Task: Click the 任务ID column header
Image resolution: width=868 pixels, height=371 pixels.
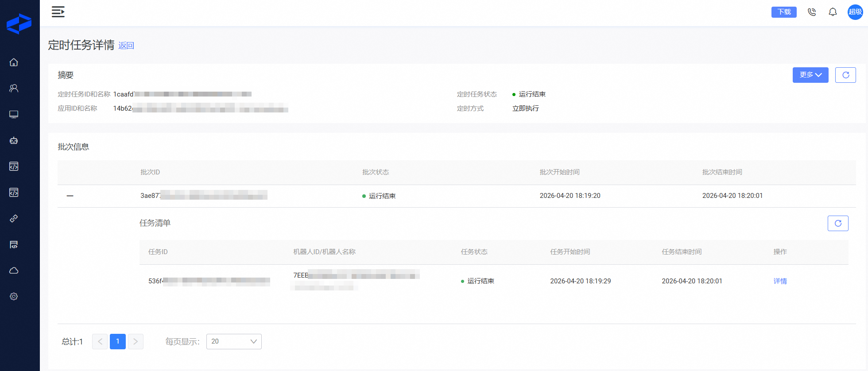Action: [x=158, y=252]
